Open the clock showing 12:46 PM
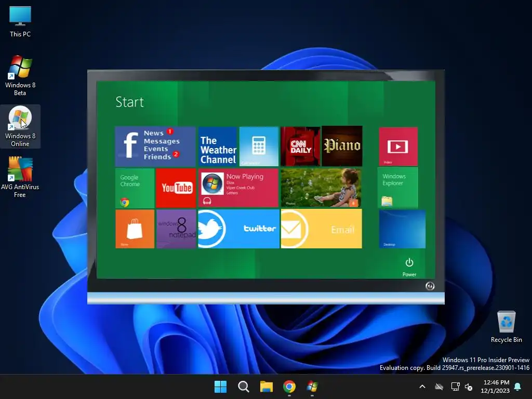Screen dimensions: 532x399 pos(495,387)
